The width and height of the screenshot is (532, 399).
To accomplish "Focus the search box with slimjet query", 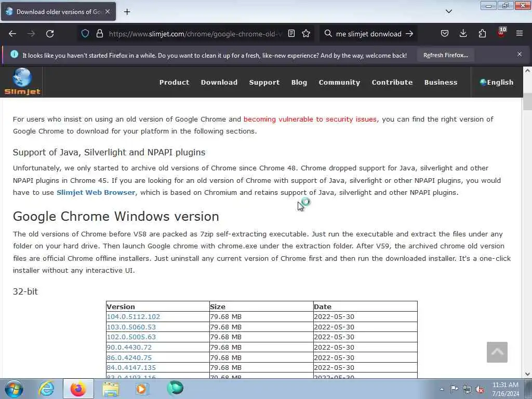I will click(x=368, y=34).
